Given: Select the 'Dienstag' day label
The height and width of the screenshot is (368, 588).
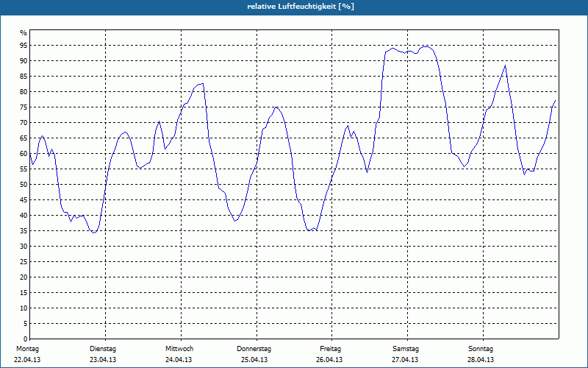Looking at the screenshot, I should pos(103,349).
